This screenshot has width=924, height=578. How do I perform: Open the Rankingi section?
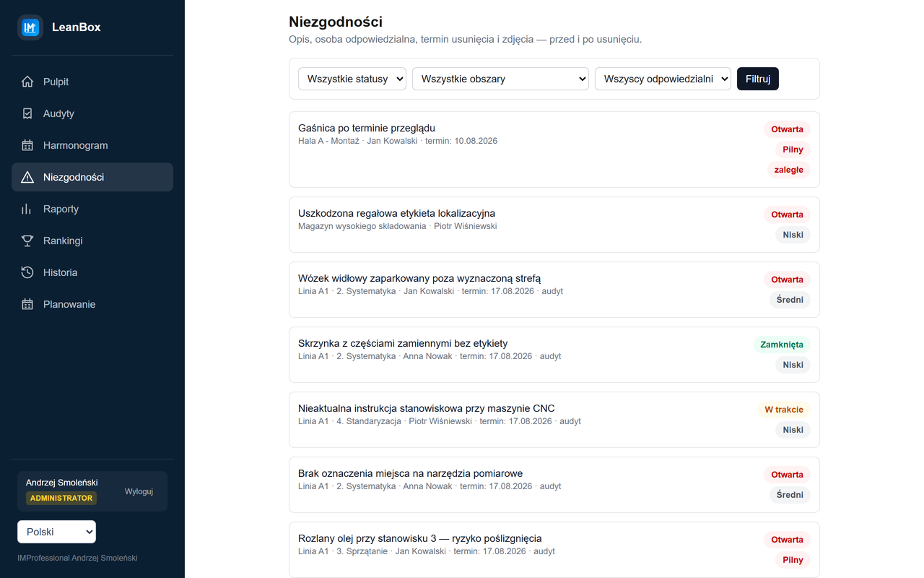tap(92, 241)
